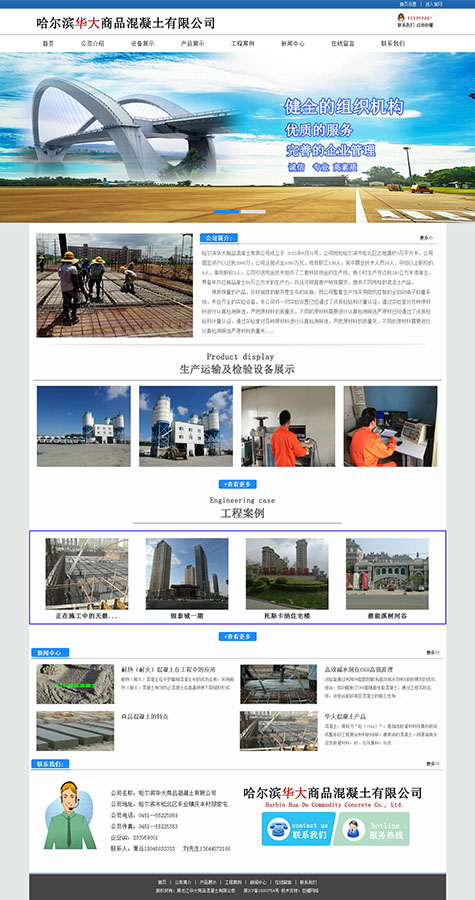The height and width of the screenshot is (900, 475).
Task: Click the green hotline service agent icon
Action: (372, 829)
